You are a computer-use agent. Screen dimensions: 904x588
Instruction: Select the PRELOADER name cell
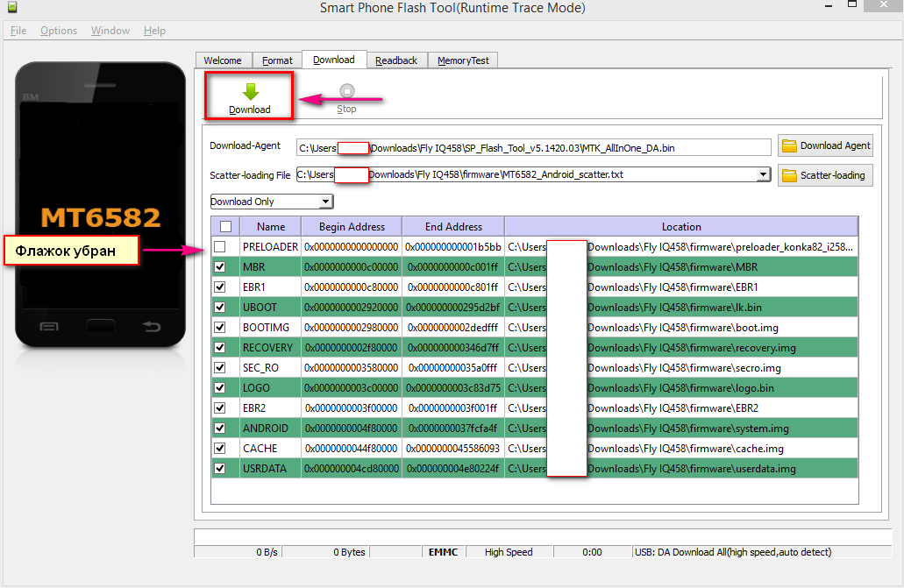270,247
